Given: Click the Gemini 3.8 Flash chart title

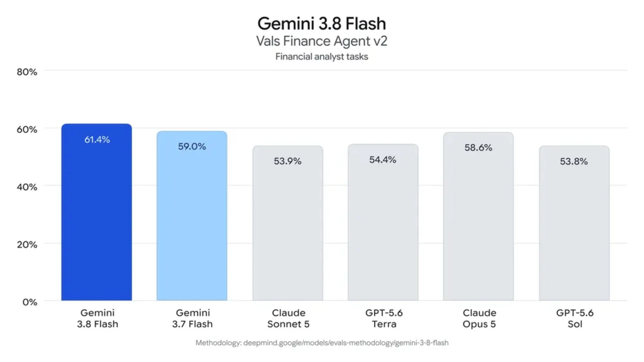Looking at the screenshot, I should 322,23.
